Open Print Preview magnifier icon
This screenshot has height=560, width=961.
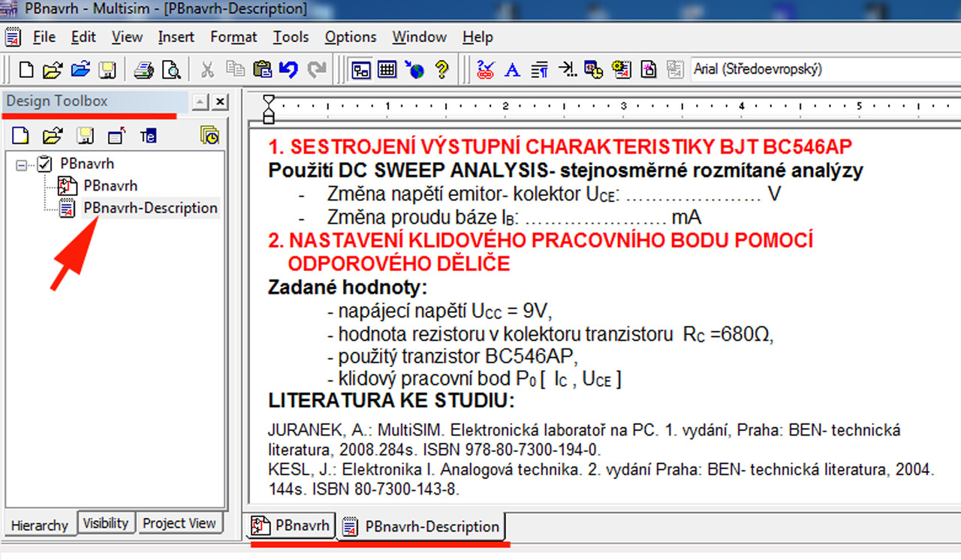click(x=172, y=70)
